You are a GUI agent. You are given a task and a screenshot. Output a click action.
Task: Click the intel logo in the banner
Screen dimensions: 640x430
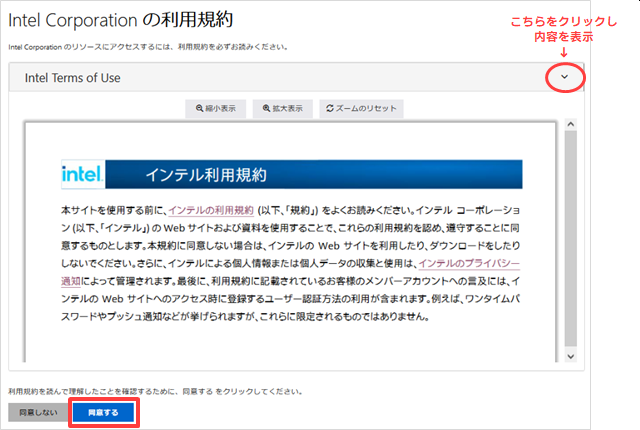pos(83,174)
